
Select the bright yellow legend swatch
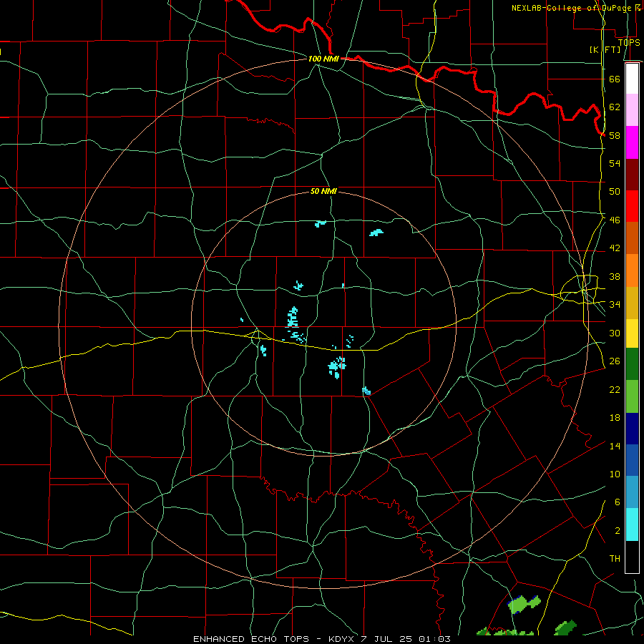[x=632, y=333]
